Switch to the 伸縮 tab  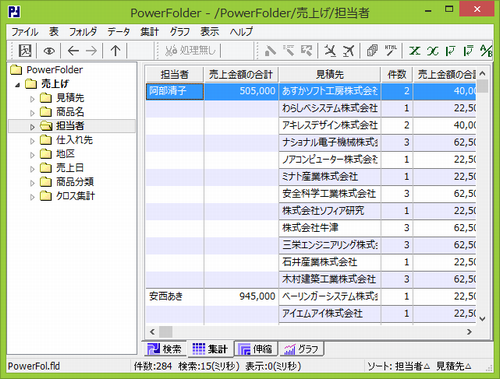pyautogui.click(x=256, y=349)
